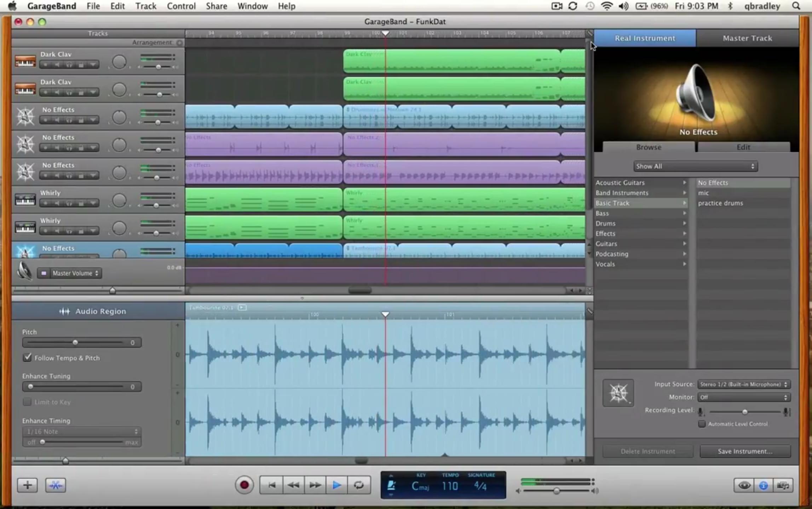Select the top Dark Clav track's clavinet icon

pos(25,62)
